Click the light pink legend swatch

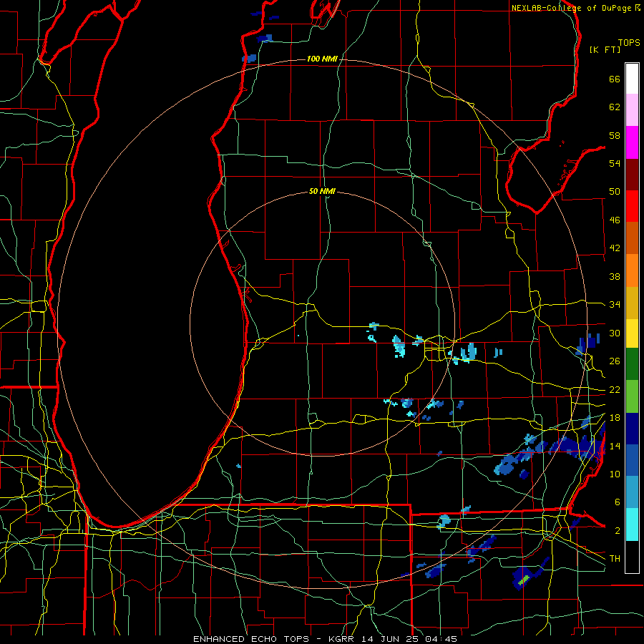632,109
